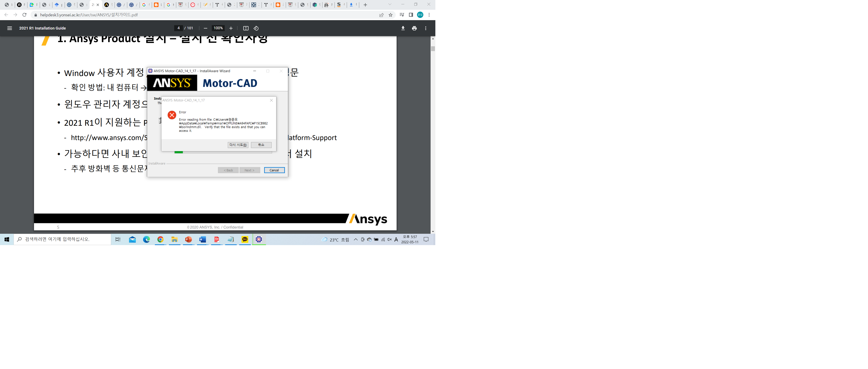Open Motor-CAD installer taskbar icon
Viewport: 868px width, 369px height.
click(259, 239)
